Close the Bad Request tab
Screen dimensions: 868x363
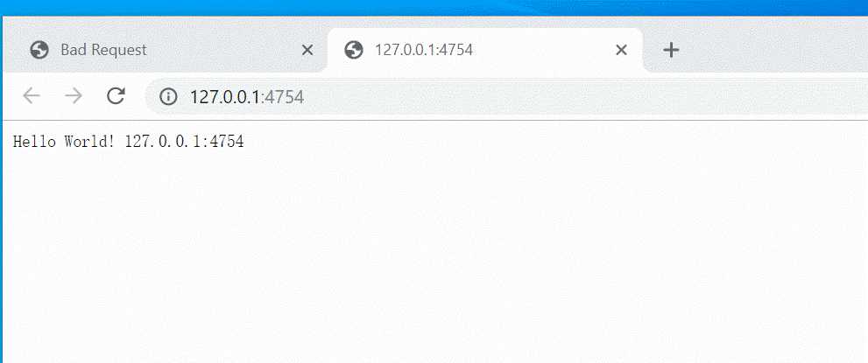tap(307, 50)
